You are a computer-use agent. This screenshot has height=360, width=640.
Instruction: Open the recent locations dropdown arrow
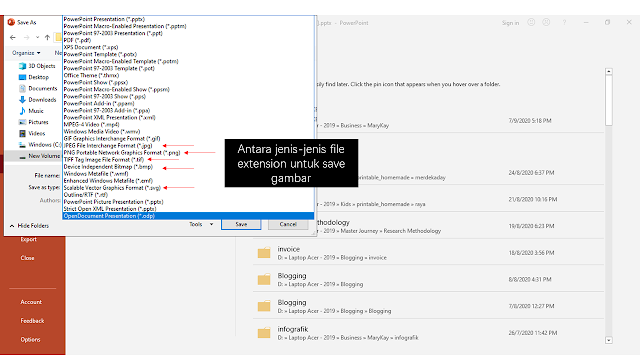37,38
